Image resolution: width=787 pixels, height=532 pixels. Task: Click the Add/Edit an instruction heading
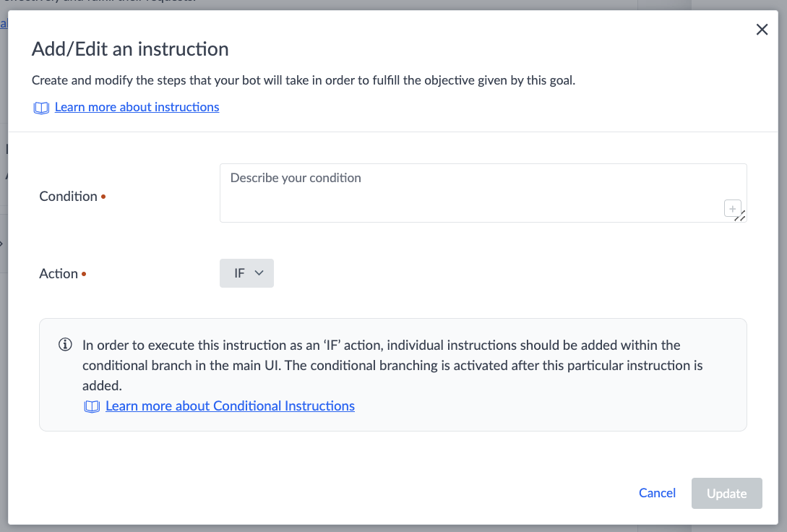pyautogui.click(x=130, y=49)
